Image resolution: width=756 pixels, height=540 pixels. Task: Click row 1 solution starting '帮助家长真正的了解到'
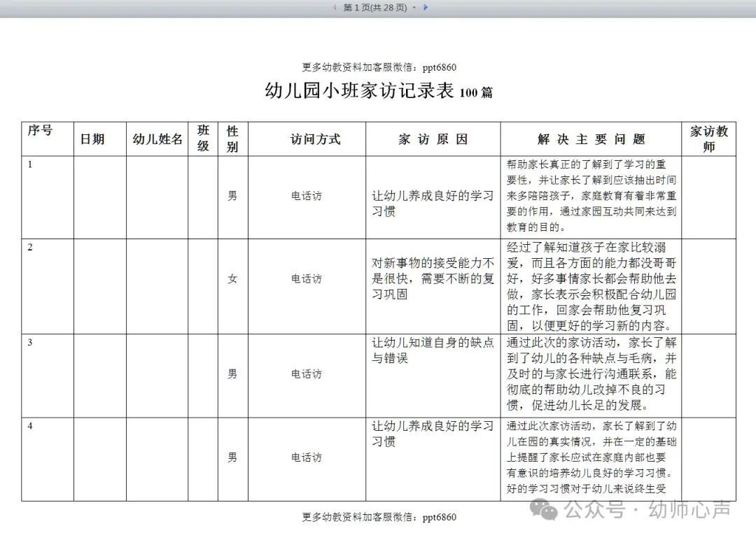coord(591,196)
